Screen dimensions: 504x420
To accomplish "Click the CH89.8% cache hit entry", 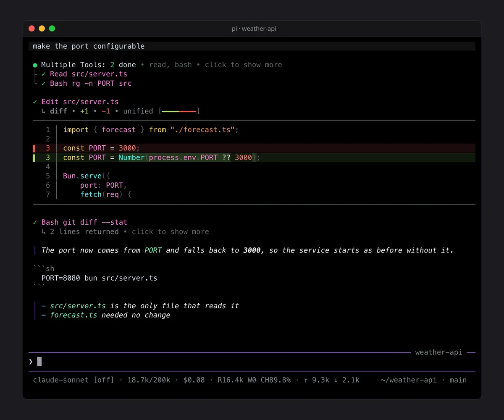I will coord(276,380).
